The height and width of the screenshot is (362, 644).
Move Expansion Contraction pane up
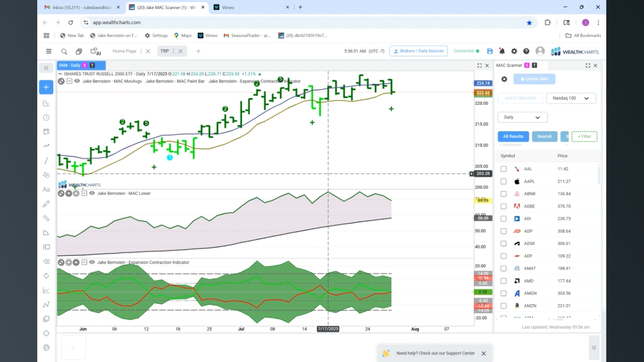tap(76, 262)
